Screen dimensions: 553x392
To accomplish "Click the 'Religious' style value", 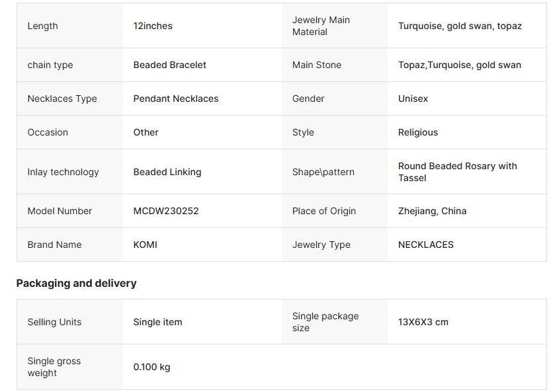I will 418,132.
